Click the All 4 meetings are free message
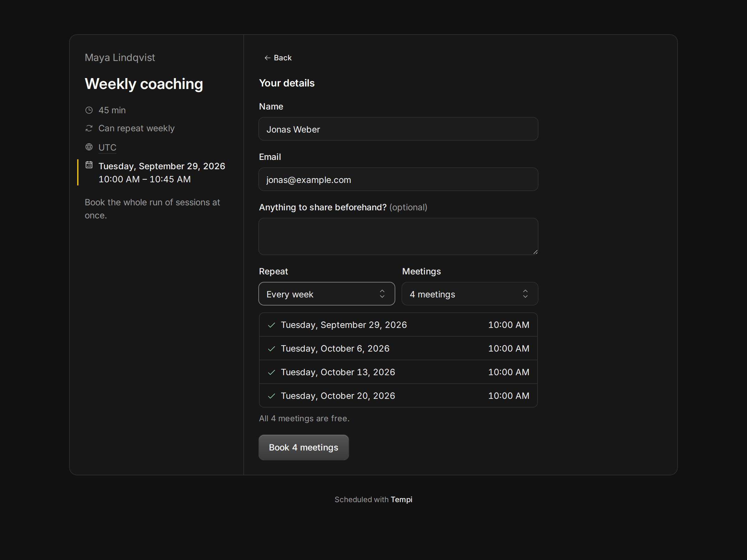 tap(304, 418)
